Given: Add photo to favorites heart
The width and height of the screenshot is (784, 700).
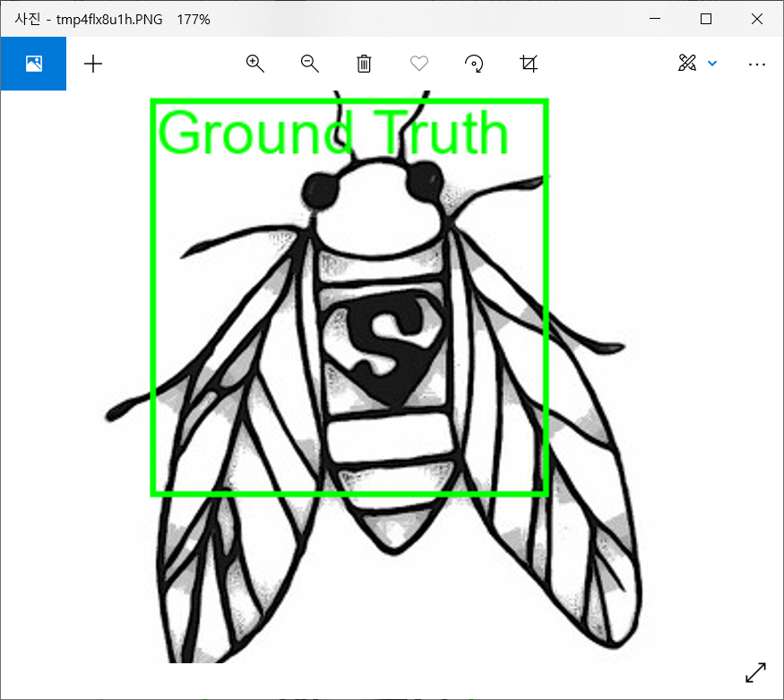Looking at the screenshot, I should click(x=419, y=64).
